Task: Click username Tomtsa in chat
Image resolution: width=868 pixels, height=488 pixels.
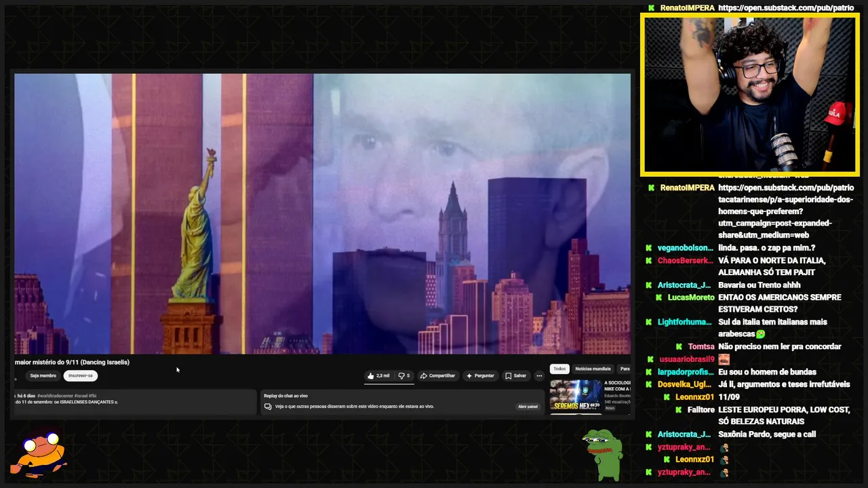Action: [x=701, y=346]
